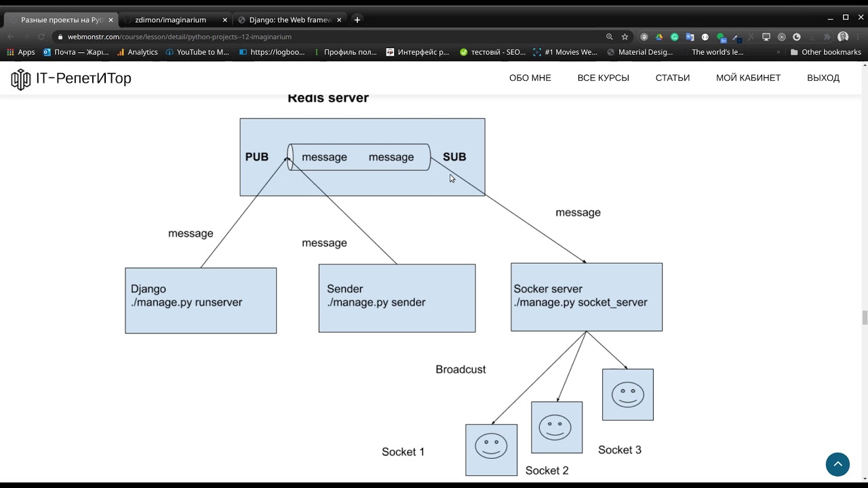The width and height of the screenshot is (868, 488).
Task: Click the ВЫХОД logout link
Action: tap(823, 78)
